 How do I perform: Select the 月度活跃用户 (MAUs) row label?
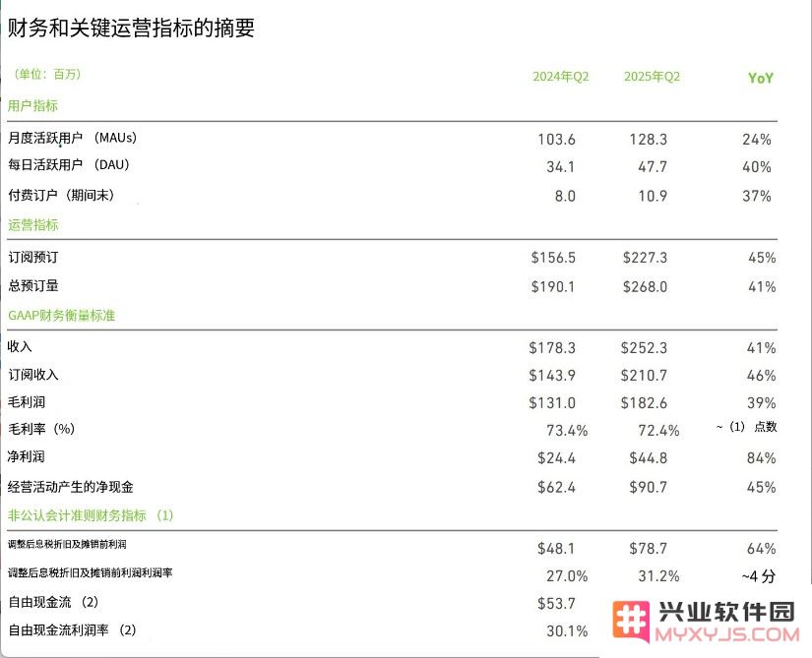(x=72, y=139)
